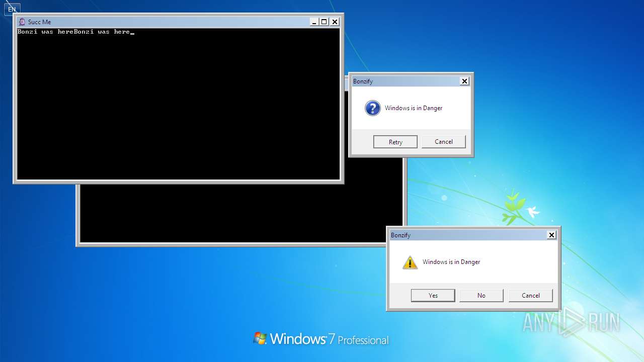Image resolution: width=644 pixels, height=362 pixels.
Task: Click the Bonzi icon in Succ Me title bar
Action: pyautogui.click(x=22, y=22)
